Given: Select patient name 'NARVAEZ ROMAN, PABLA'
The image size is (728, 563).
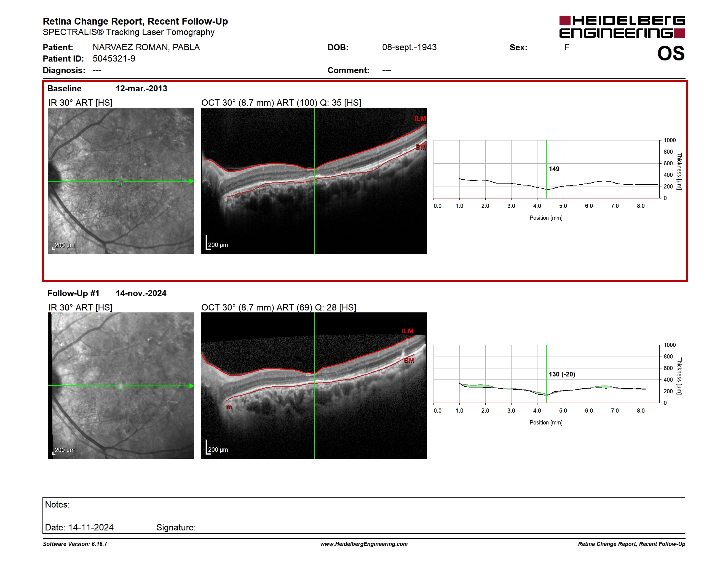Looking at the screenshot, I should pos(146,47).
